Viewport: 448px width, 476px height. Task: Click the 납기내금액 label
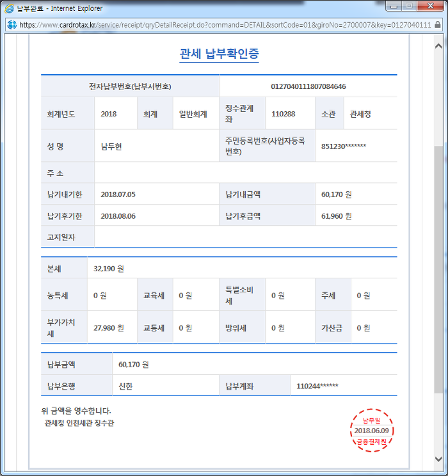pos(243,194)
